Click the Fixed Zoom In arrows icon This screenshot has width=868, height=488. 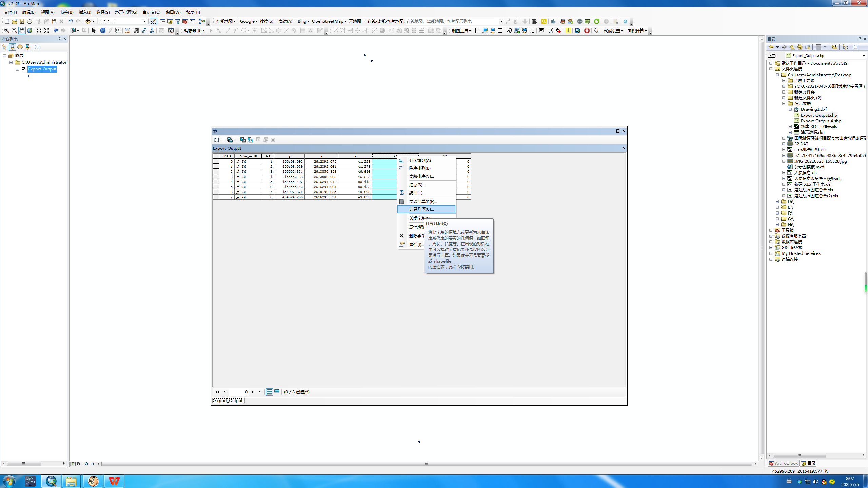click(39, 30)
